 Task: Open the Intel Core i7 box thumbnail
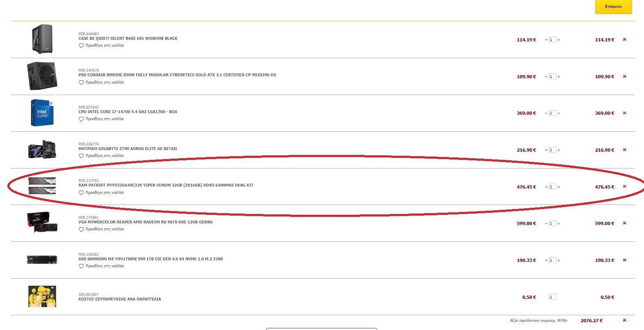pos(42,113)
